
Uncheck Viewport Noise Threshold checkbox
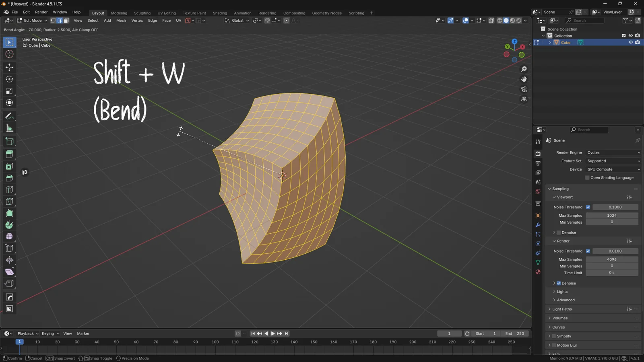[588, 207]
